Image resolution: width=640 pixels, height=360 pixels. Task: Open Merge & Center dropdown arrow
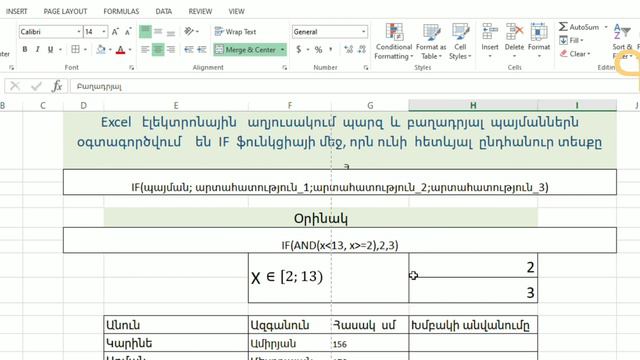282,50
